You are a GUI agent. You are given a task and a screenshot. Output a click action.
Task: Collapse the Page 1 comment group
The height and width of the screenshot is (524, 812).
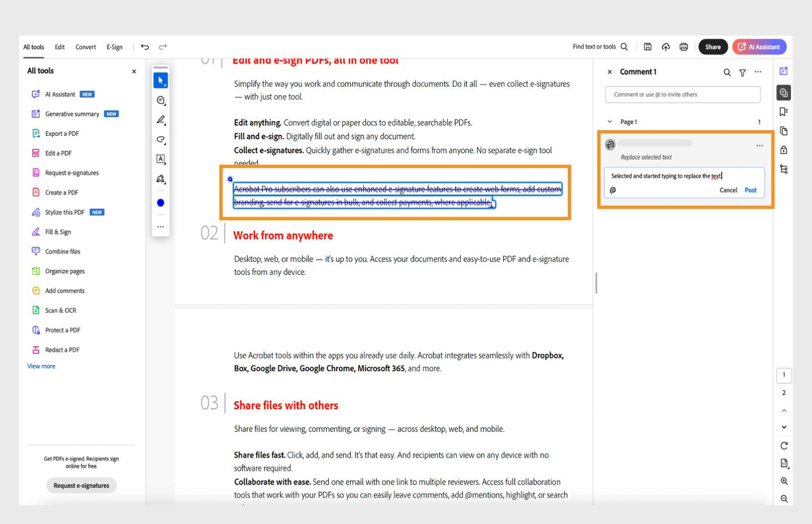click(610, 121)
